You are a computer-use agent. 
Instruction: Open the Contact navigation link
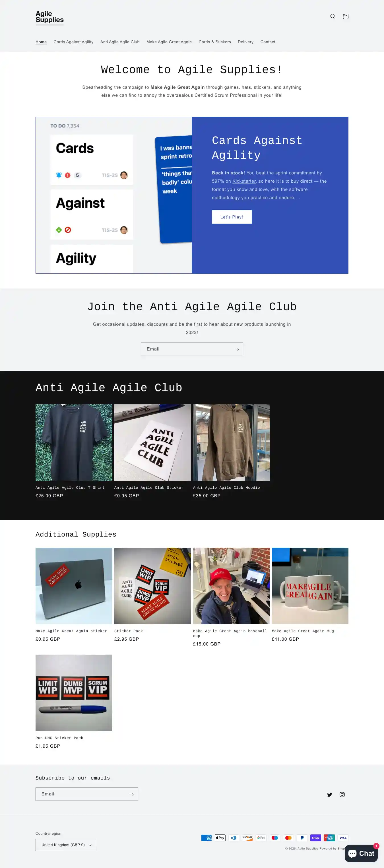pos(267,42)
